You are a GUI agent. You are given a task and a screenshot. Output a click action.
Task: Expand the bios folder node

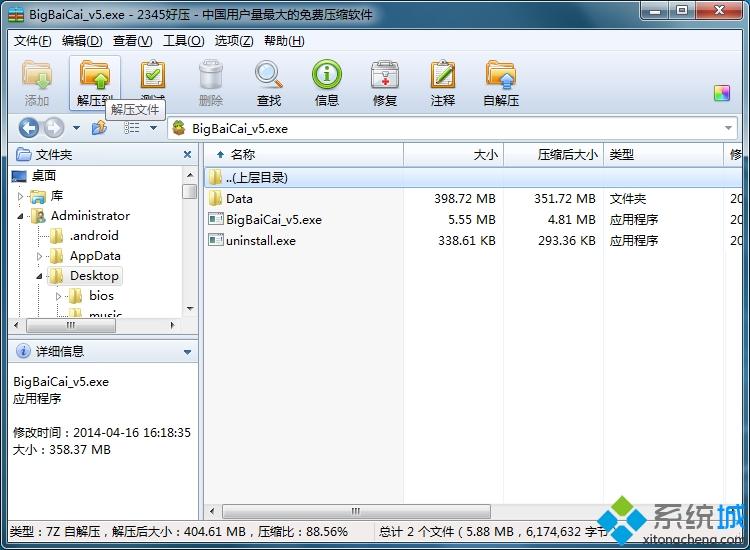tap(58, 297)
